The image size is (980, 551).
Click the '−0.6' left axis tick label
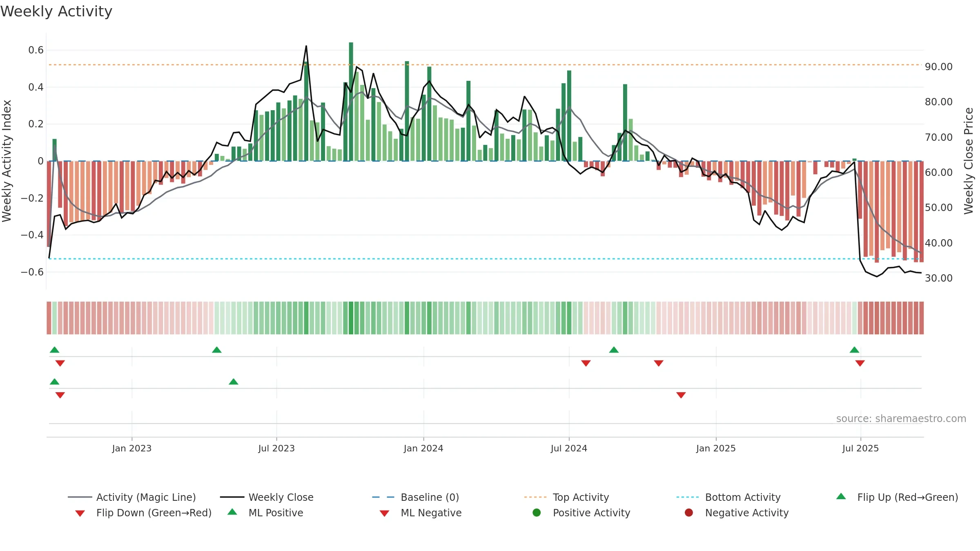tap(32, 272)
